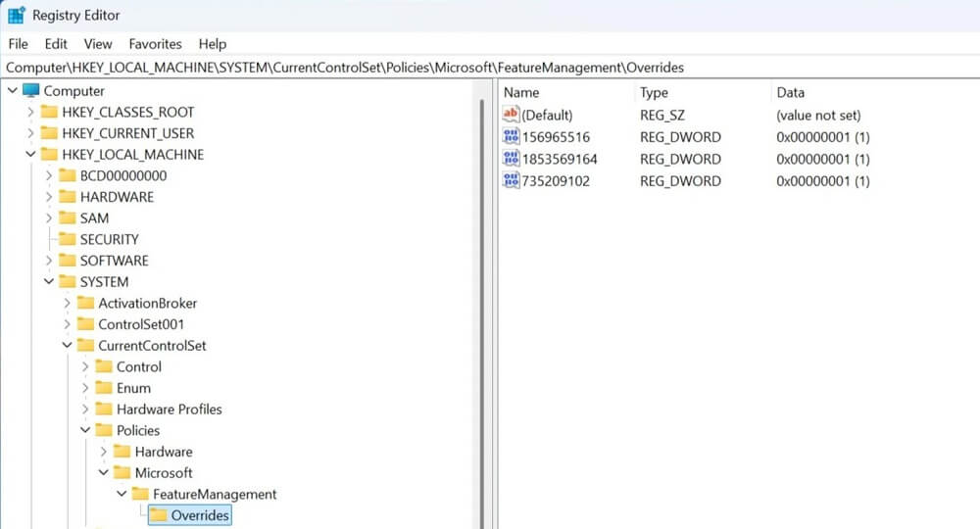Expand the ActivationBroker key chevron
Screen dimensions: 980x529
pyautogui.click(x=67, y=303)
